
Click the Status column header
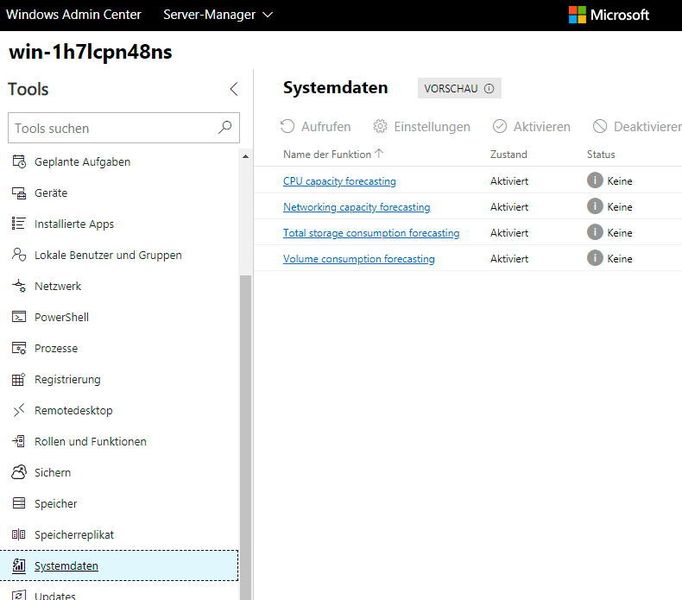pos(601,154)
